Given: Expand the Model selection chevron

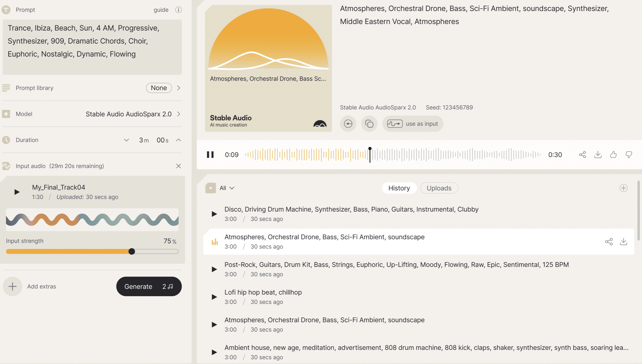Looking at the screenshot, I should tap(179, 114).
